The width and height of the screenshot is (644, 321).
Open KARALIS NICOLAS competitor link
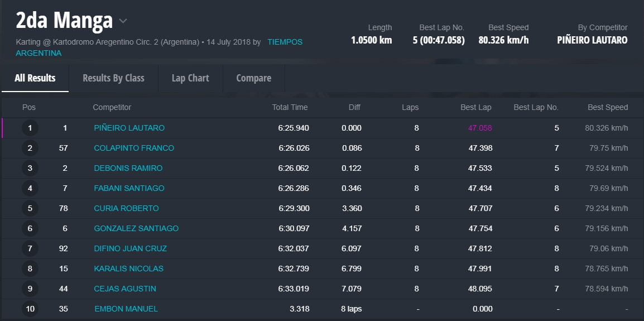click(128, 269)
